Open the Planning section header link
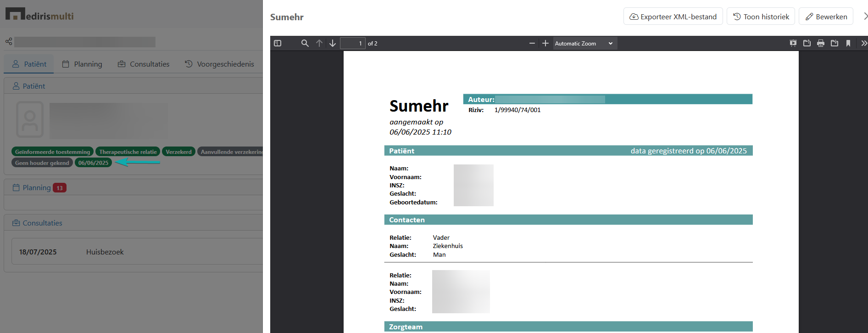 coord(32,187)
